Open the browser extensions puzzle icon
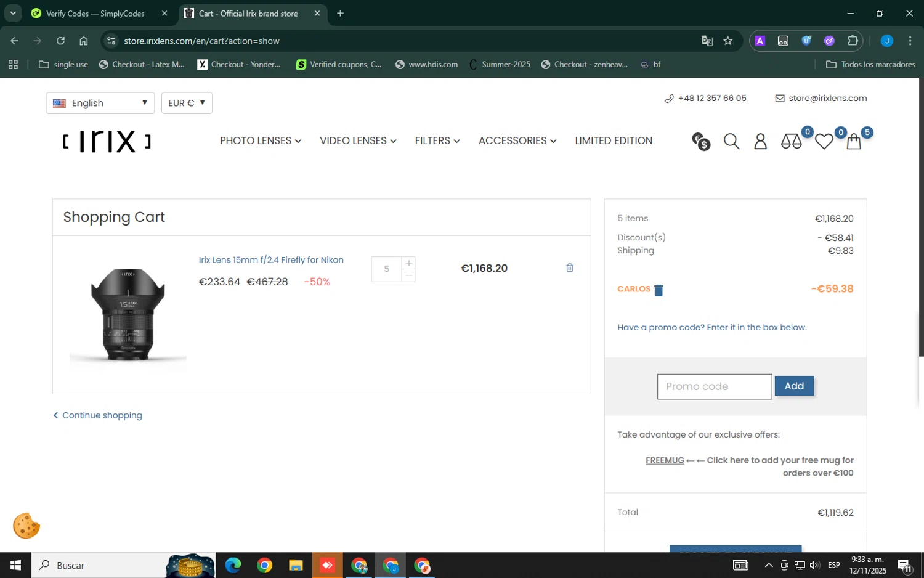The width and height of the screenshot is (924, 578). [853, 41]
